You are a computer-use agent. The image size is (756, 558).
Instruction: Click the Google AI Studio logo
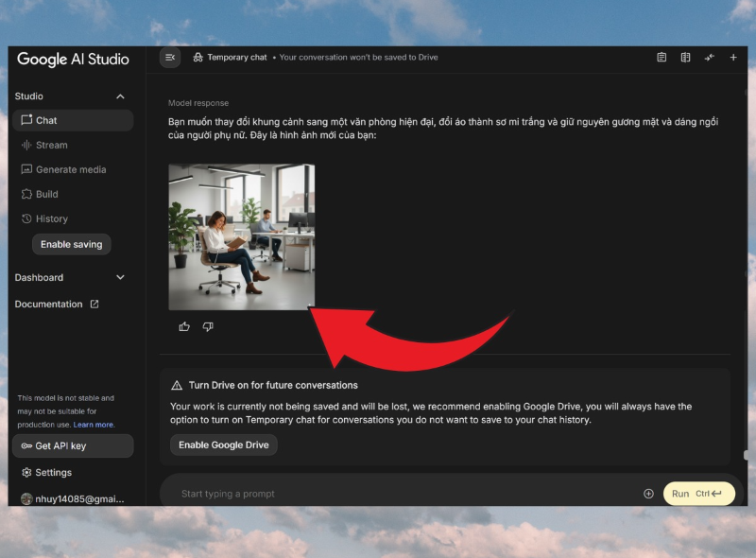74,59
